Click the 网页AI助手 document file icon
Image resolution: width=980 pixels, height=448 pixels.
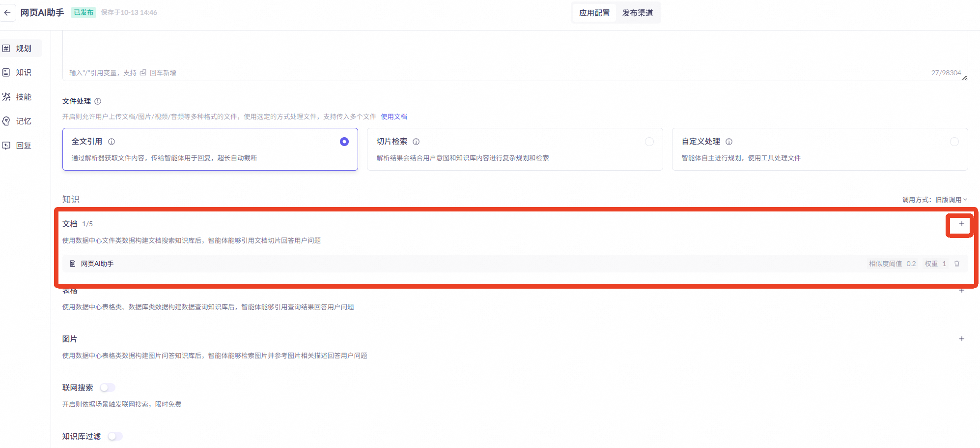click(73, 264)
